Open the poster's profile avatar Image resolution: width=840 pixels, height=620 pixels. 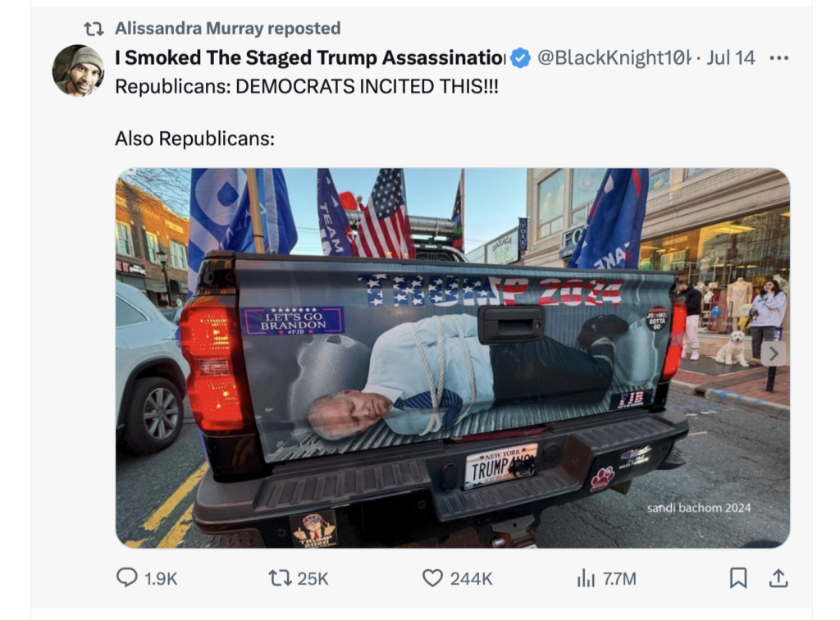pos(78,71)
